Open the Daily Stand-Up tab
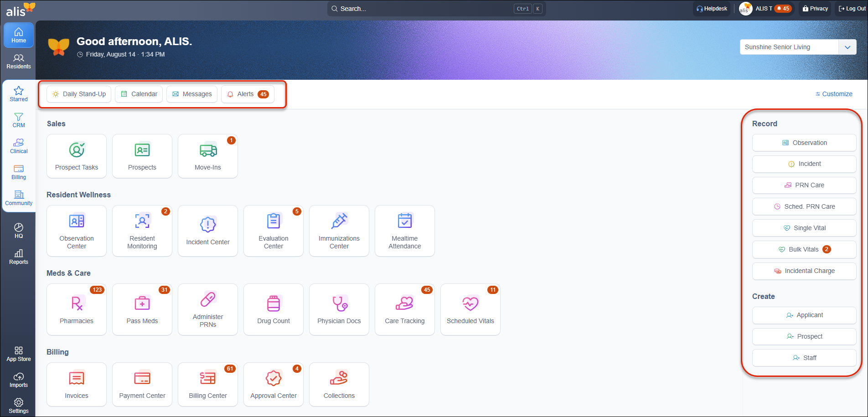This screenshot has height=417, width=868. tap(79, 94)
